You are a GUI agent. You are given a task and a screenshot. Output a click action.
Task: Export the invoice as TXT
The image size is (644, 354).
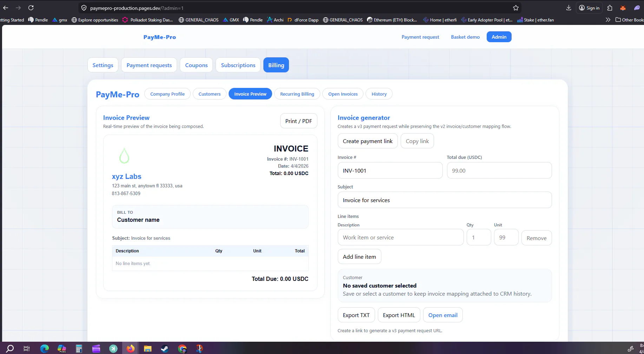pyautogui.click(x=356, y=315)
